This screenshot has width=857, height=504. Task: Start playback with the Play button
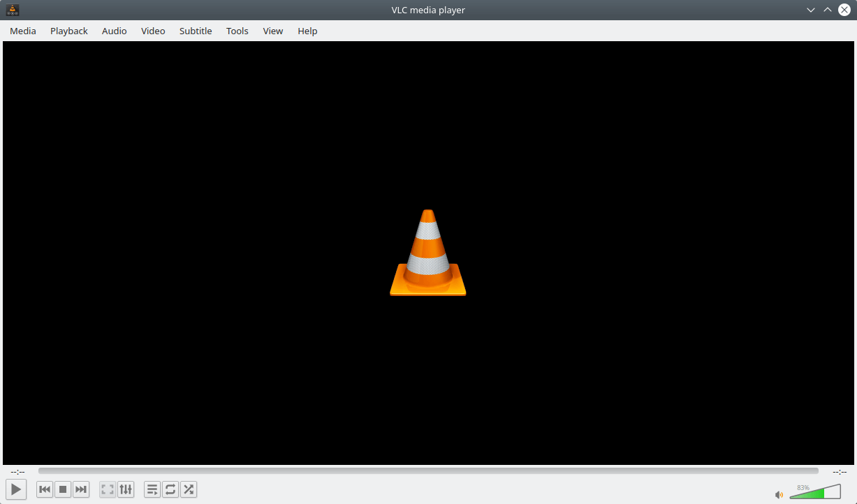(15, 489)
